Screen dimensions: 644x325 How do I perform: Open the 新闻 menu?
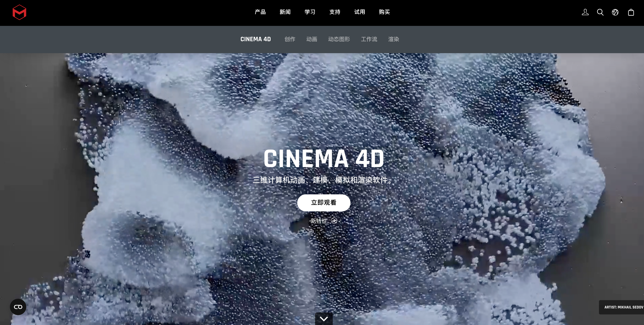285,12
